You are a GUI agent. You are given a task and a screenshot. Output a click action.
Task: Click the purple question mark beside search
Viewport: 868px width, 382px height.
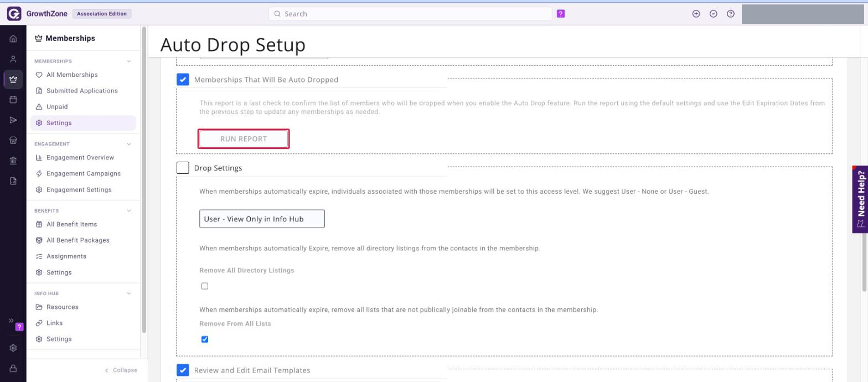(x=561, y=14)
